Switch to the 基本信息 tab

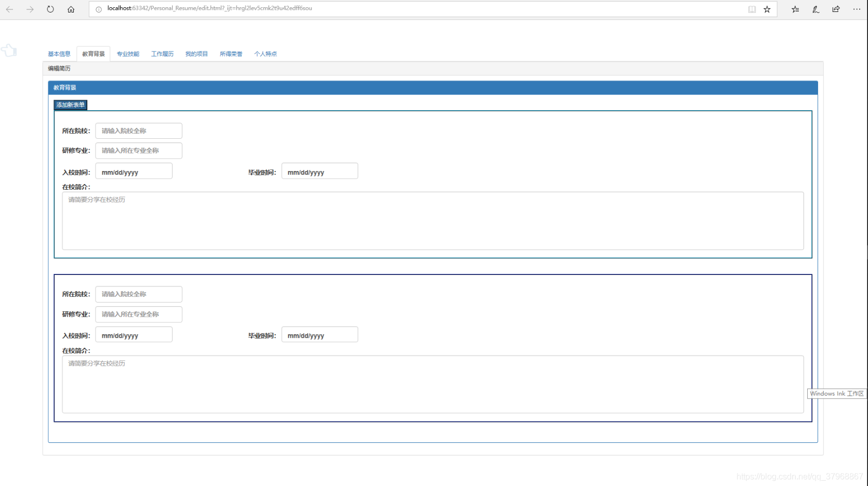59,54
